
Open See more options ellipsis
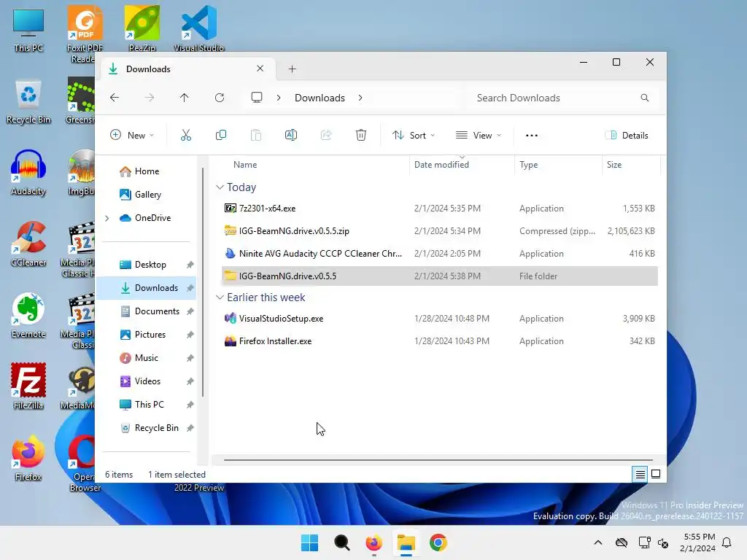click(x=532, y=135)
